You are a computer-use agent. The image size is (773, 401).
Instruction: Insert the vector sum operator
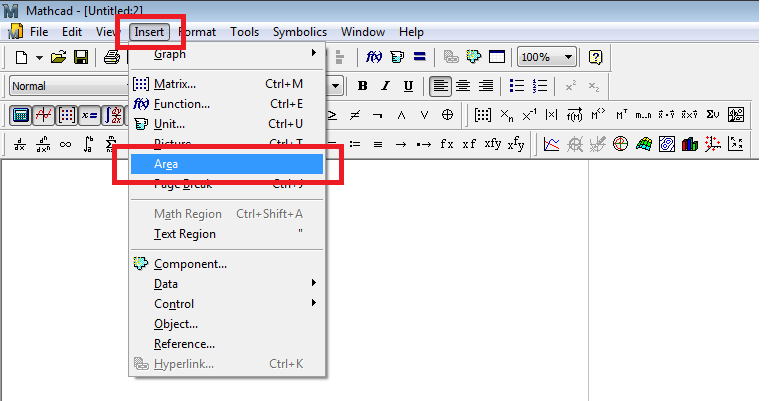point(712,115)
